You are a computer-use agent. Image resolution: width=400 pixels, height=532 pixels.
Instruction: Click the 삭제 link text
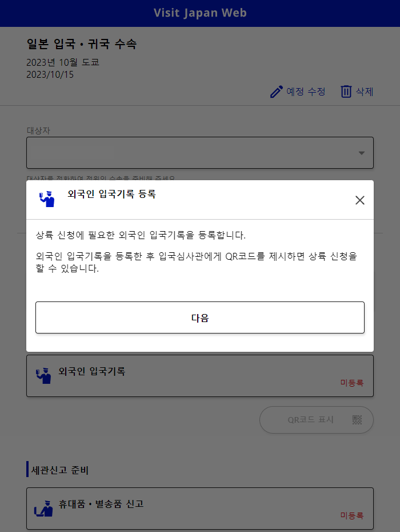365,92
